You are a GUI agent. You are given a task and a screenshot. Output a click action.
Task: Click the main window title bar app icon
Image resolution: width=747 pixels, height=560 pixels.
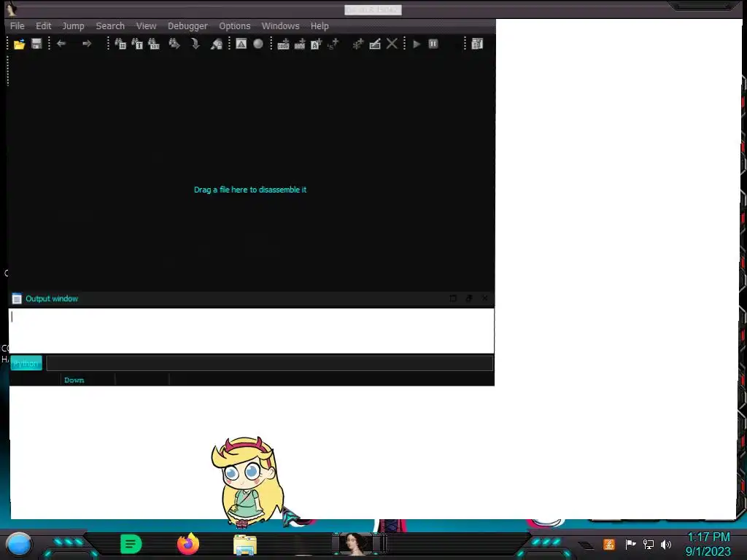[x=10, y=9]
